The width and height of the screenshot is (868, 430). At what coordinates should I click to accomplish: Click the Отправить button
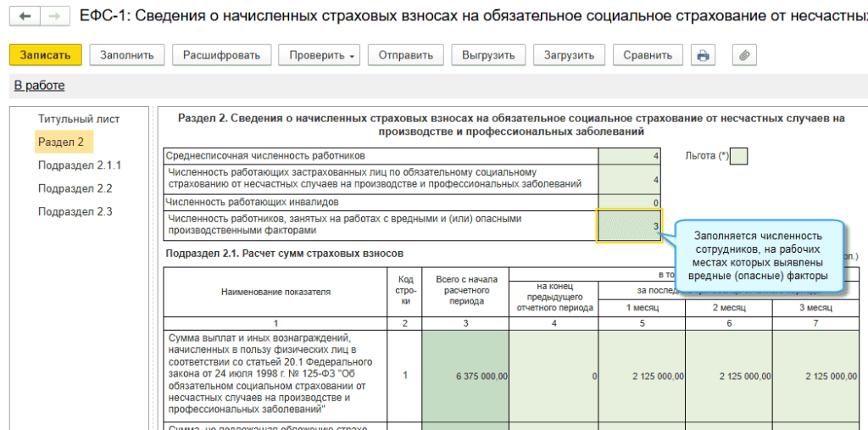405,55
